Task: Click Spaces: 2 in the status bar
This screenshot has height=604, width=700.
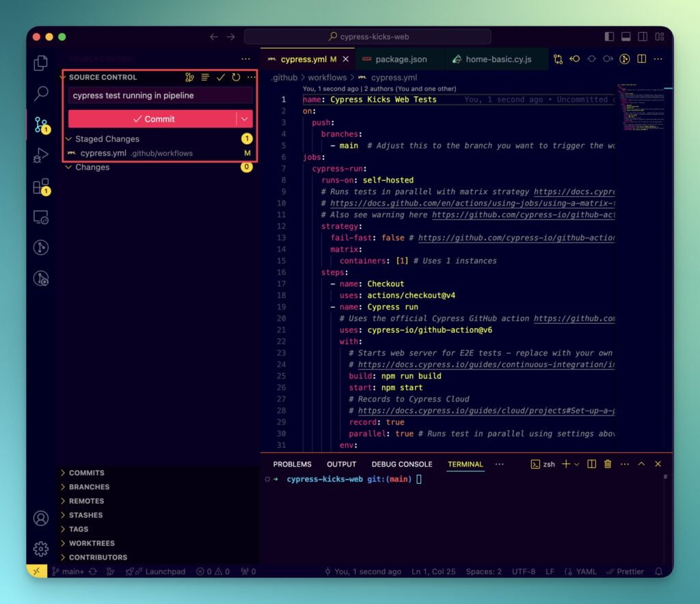Action: pyautogui.click(x=483, y=571)
